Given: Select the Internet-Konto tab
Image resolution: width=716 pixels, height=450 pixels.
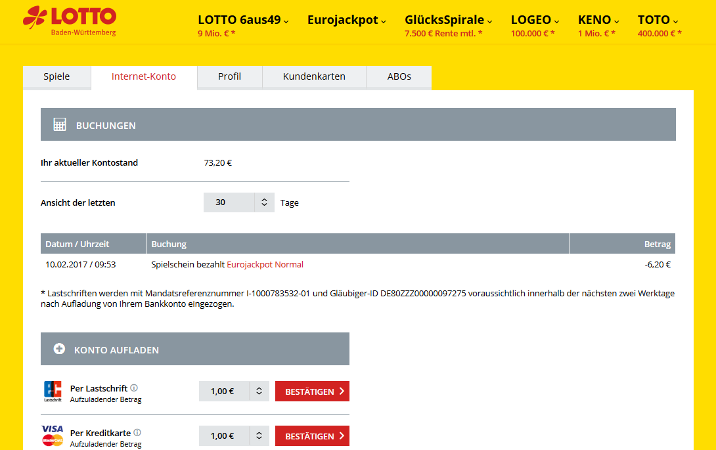Looking at the screenshot, I should click(x=144, y=77).
